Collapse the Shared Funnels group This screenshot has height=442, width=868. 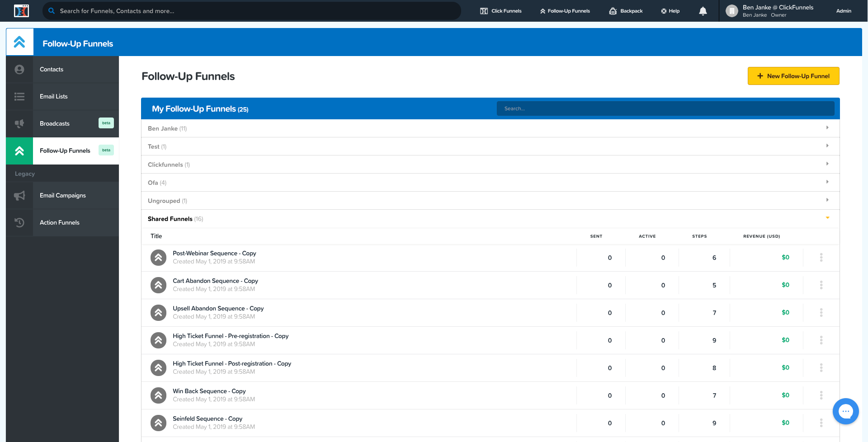(x=827, y=218)
